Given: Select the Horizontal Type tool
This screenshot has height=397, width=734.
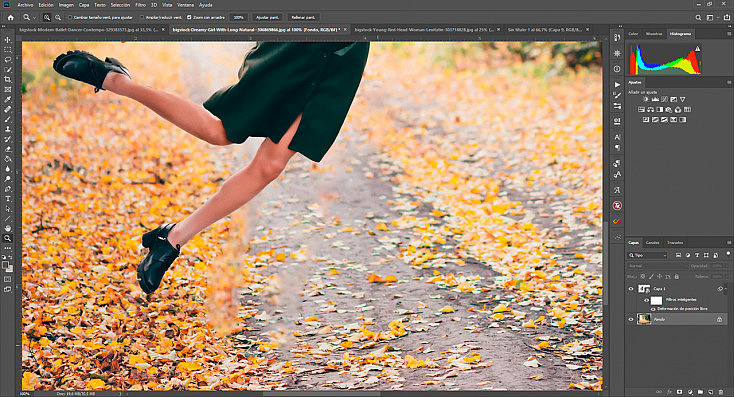Looking at the screenshot, I should pyautogui.click(x=7, y=199).
